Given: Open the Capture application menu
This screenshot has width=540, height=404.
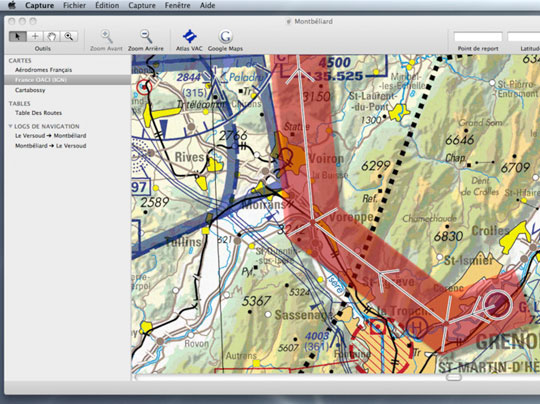Looking at the screenshot, I should pyautogui.click(x=39, y=5).
